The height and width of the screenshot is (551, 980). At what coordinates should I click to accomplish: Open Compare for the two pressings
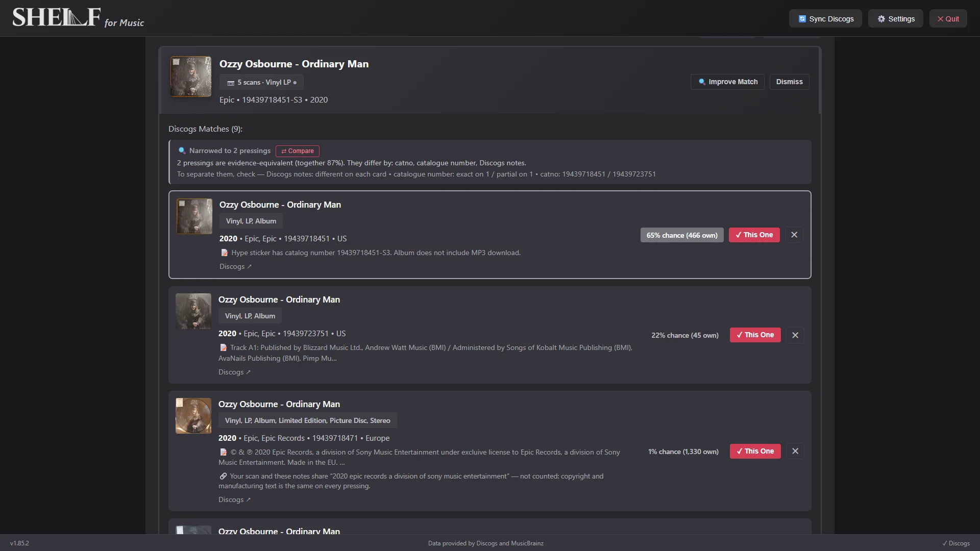[x=298, y=151]
